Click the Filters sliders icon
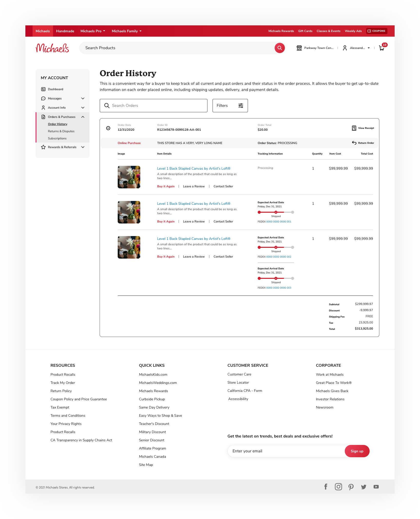This screenshot has width=420, height=519. [241, 106]
